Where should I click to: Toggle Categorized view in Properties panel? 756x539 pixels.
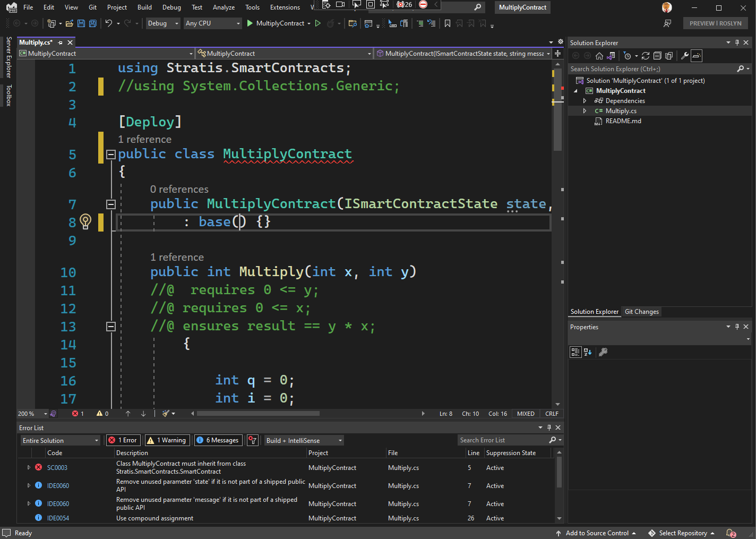pyautogui.click(x=575, y=352)
